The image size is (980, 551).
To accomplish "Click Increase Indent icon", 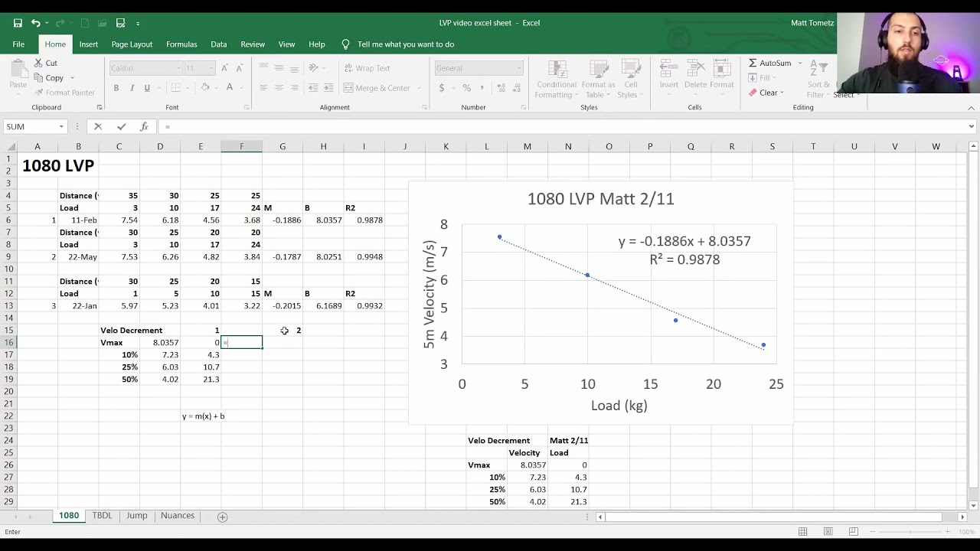I will coord(329,88).
